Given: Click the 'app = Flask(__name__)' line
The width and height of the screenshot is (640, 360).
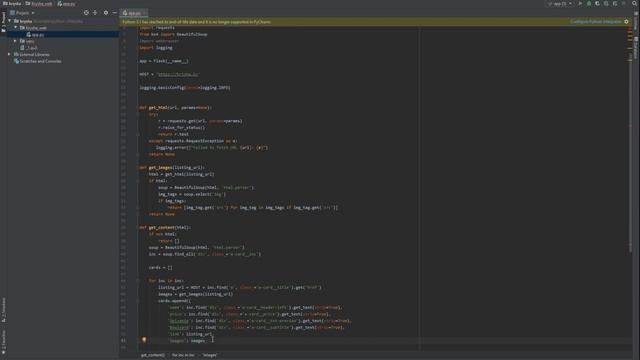Looking at the screenshot, I should point(164,61).
